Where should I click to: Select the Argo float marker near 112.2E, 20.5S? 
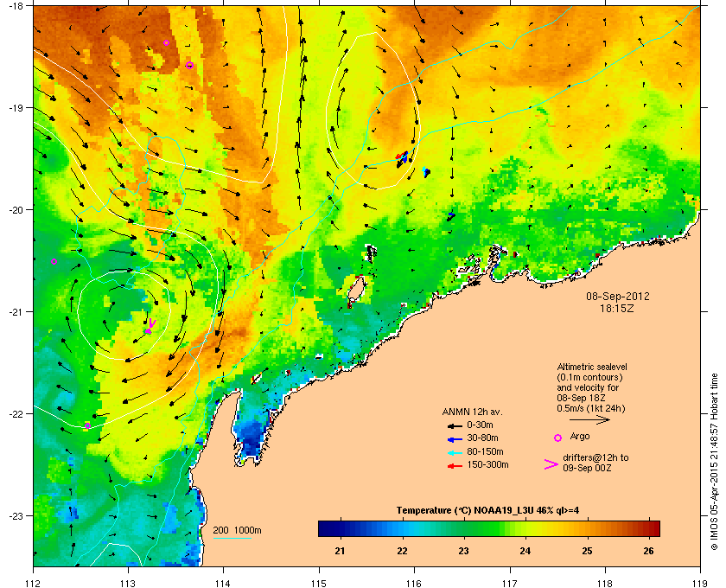click(x=54, y=261)
